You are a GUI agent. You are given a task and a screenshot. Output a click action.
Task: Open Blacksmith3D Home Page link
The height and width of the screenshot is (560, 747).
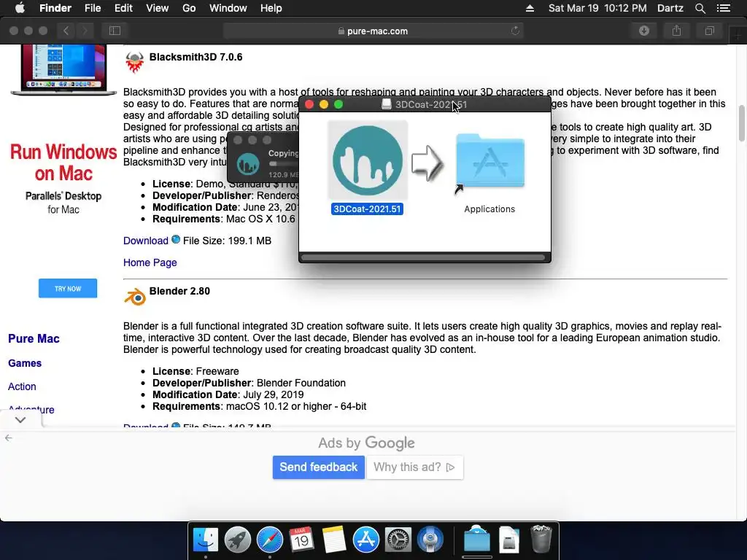coord(150,262)
